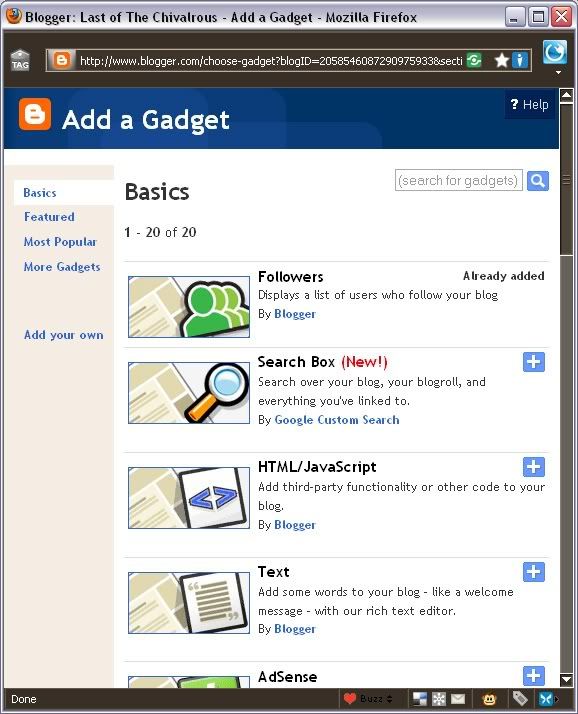
Task: Click the plus icon for Text gadget
Action: [x=534, y=572]
